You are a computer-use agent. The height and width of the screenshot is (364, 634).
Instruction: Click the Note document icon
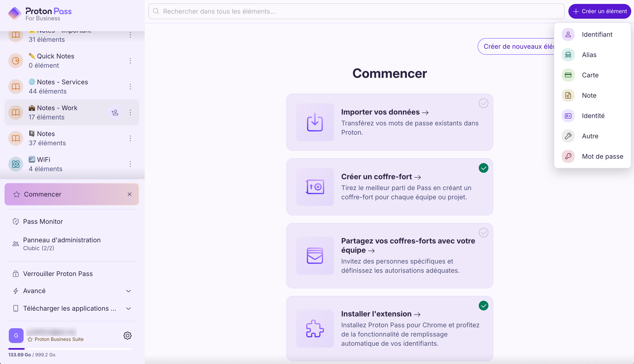(x=568, y=95)
